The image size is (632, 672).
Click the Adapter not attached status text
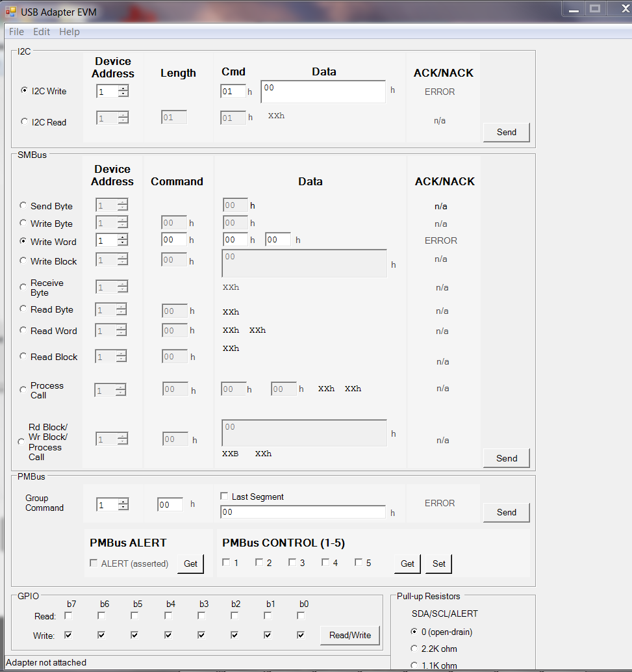(46, 662)
